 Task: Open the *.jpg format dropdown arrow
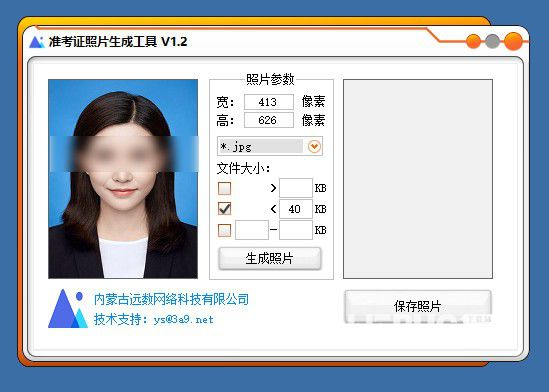coord(314,146)
